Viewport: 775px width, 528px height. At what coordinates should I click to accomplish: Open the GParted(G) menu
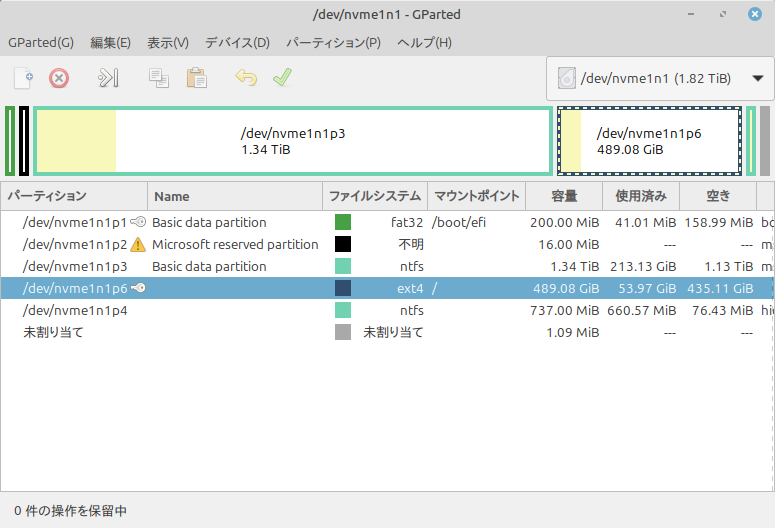click(41, 43)
